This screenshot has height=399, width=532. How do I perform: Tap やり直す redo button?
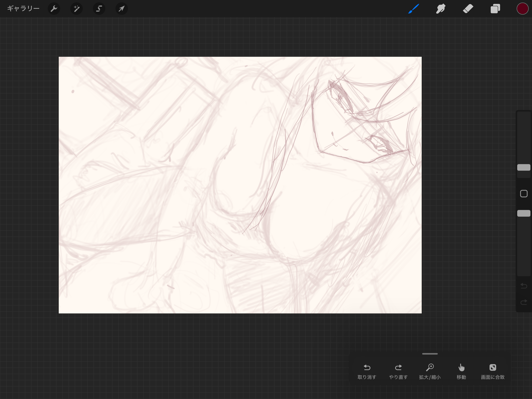(x=398, y=371)
